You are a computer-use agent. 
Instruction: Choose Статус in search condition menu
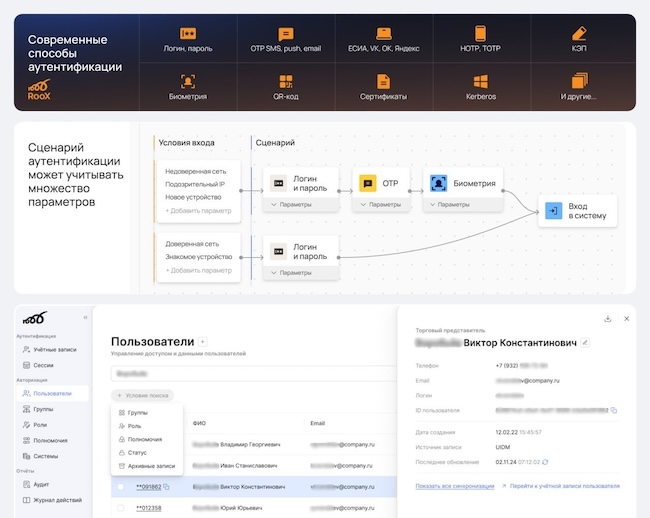tap(147, 453)
